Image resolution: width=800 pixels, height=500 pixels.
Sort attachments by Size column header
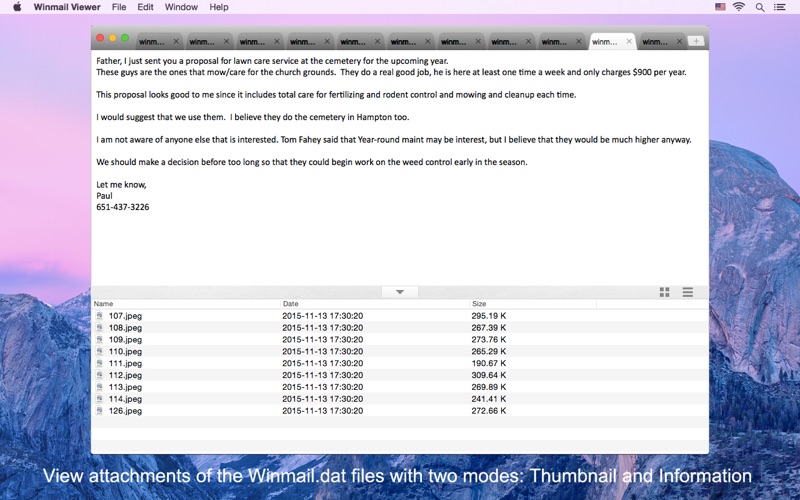pos(533,304)
